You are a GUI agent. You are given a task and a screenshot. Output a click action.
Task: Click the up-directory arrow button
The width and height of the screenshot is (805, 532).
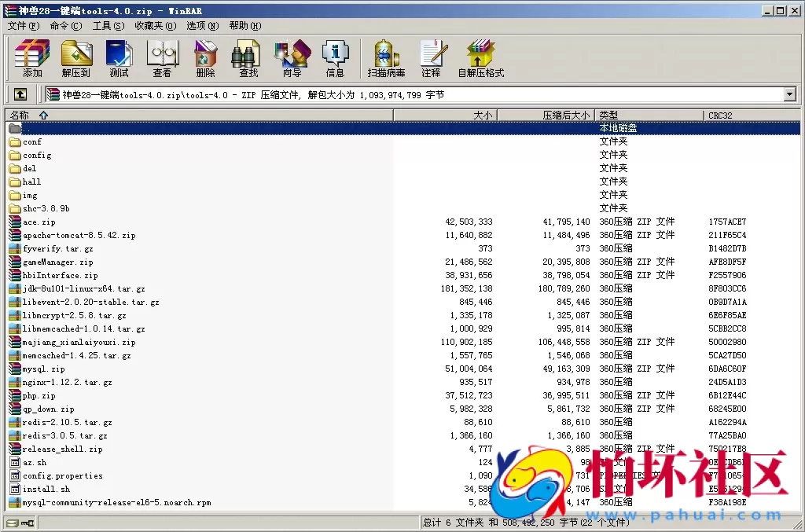[20, 94]
